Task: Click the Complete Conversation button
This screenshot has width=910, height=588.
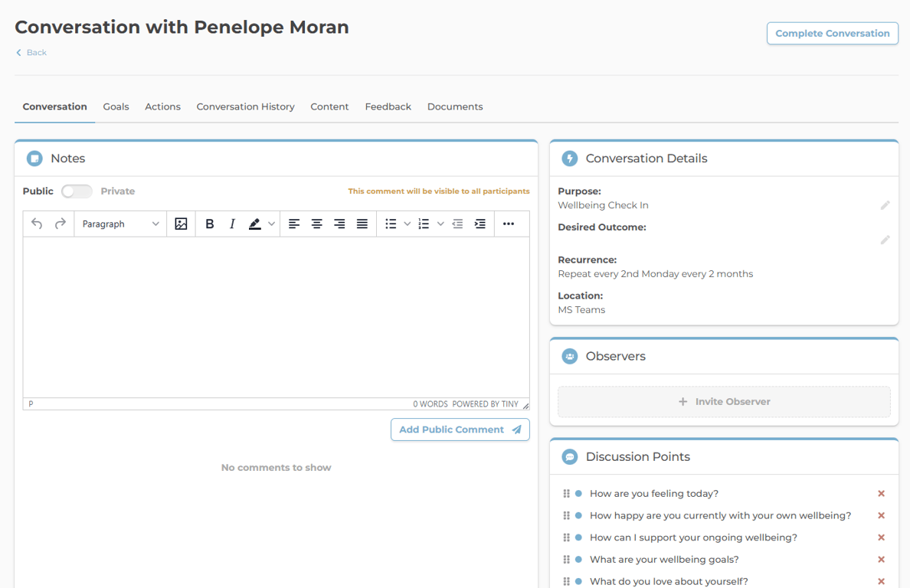Action: [x=832, y=33]
